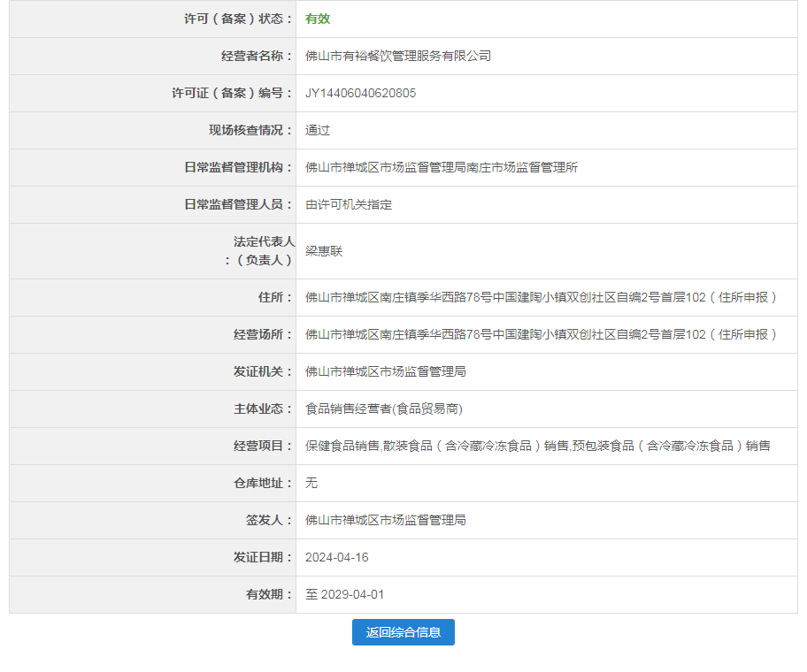Click 佛山市禅城区市场监督管理局南庄市场监督管理所 value
The width and height of the screenshot is (807, 672).
tap(442, 168)
